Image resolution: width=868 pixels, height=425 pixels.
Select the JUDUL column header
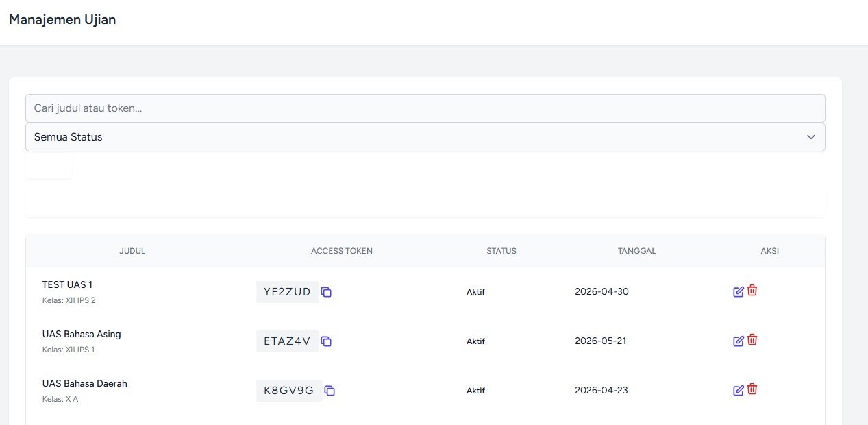[x=132, y=251]
